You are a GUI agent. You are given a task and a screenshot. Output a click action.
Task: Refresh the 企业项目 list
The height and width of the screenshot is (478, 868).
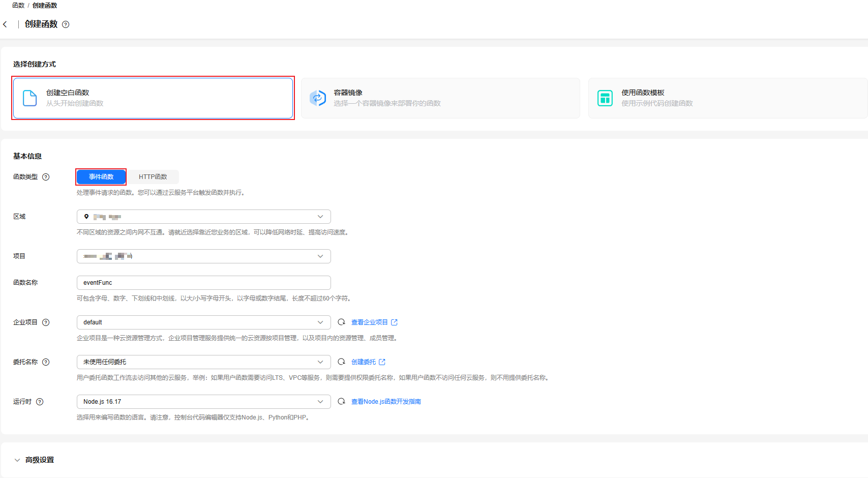pos(342,322)
